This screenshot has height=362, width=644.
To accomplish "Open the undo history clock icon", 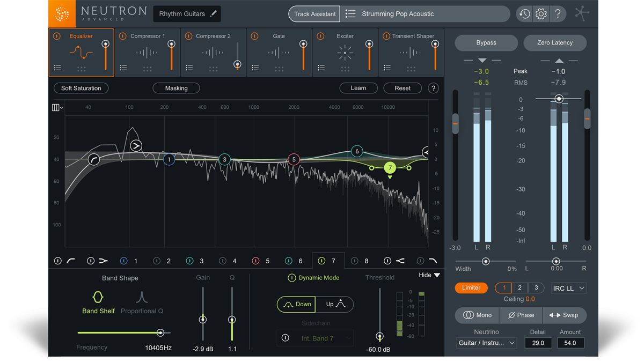I will click(524, 14).
